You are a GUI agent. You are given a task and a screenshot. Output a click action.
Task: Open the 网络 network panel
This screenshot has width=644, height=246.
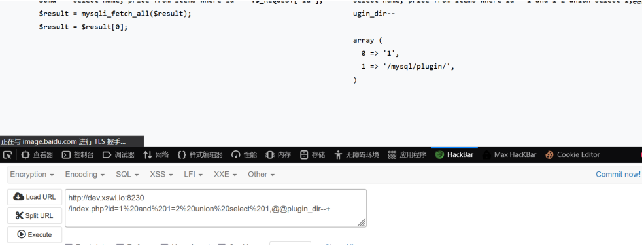156,155
